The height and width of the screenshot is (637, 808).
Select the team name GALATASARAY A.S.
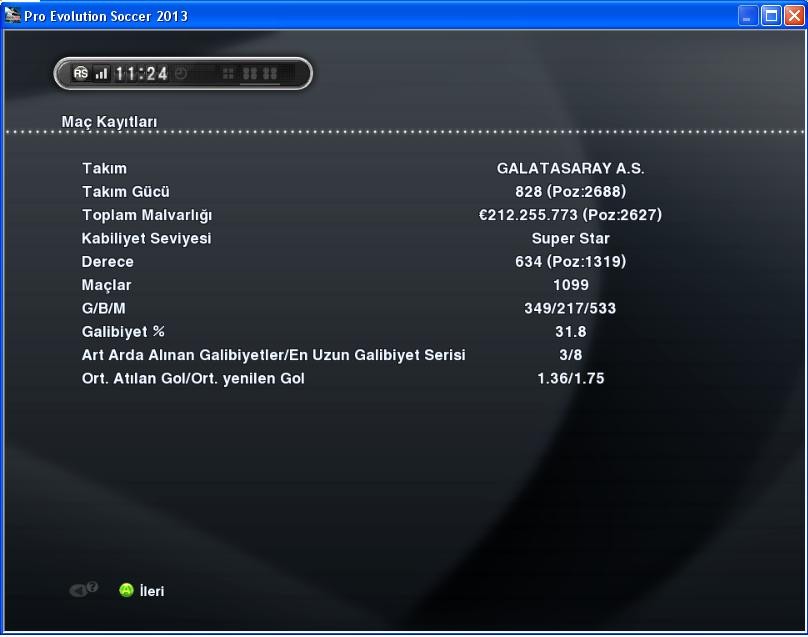point(570,169)
